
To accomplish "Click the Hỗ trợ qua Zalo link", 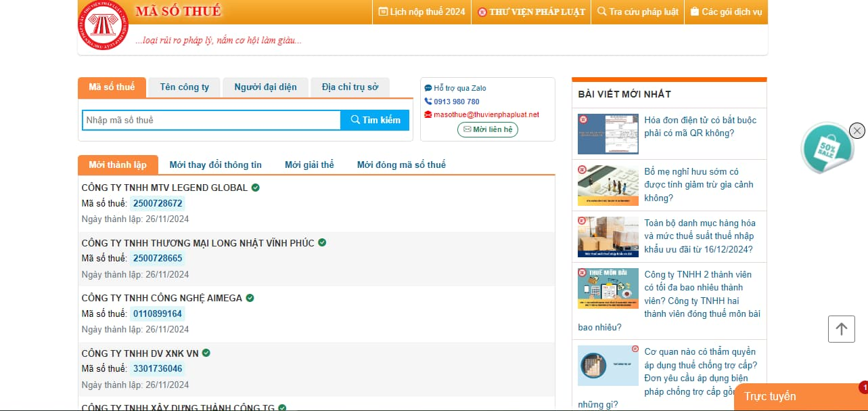I will click(459, 88).
